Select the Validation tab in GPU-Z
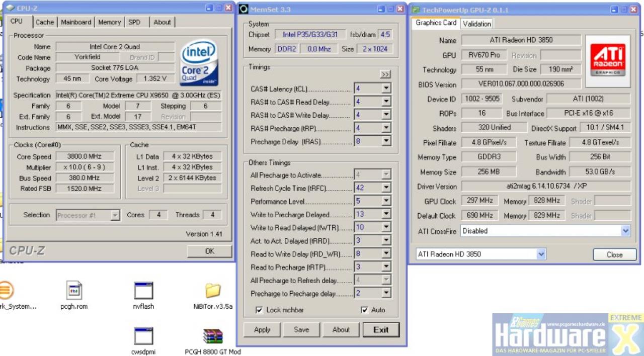Image resolution: width=644 pixels, height=356 pixels. click(476, 24)
